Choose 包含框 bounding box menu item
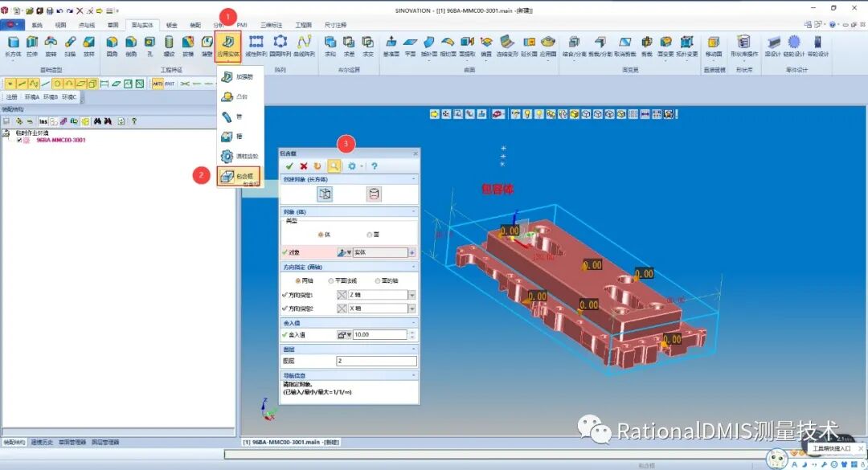The width and height of the screenshot is (868, 470). pyautogui.click(x=239, y=177)
